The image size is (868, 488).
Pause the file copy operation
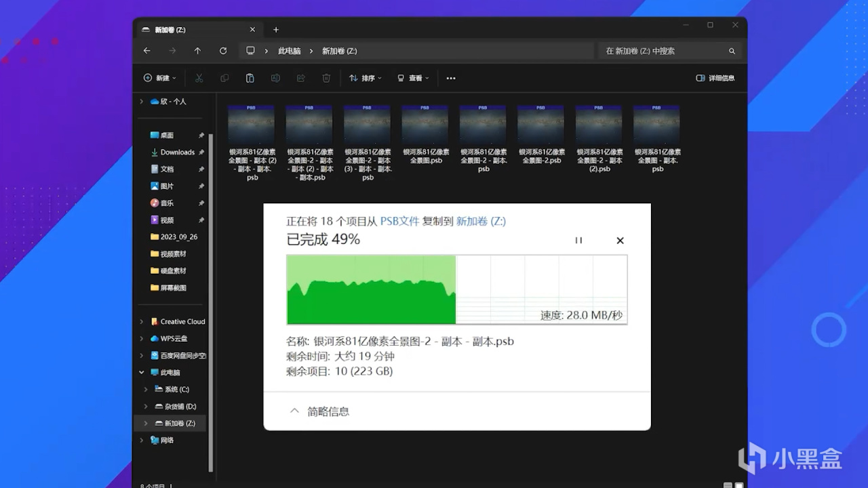point(578,240)
